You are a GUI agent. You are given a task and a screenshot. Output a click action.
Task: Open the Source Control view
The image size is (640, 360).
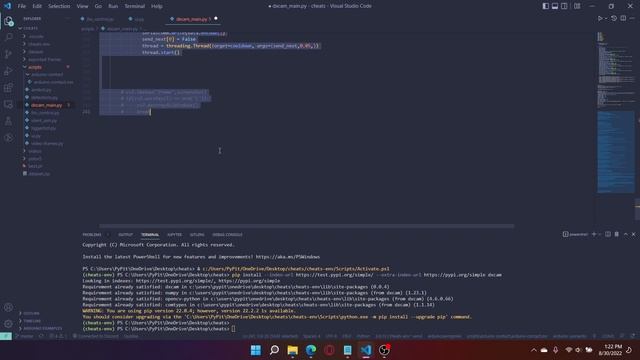coord(8,54)
